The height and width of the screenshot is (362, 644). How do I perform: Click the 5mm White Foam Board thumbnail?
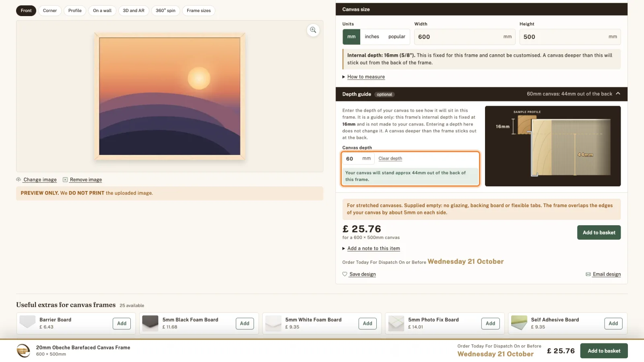click(273, 323)
